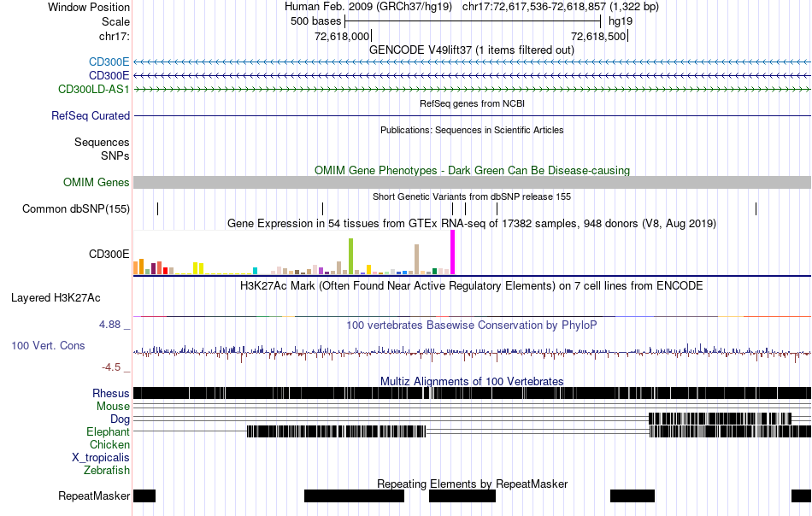Click the green CD300LD-AS1 transcript line
The width and height of the screenshot is (812, 516).
tap(472, 89)
